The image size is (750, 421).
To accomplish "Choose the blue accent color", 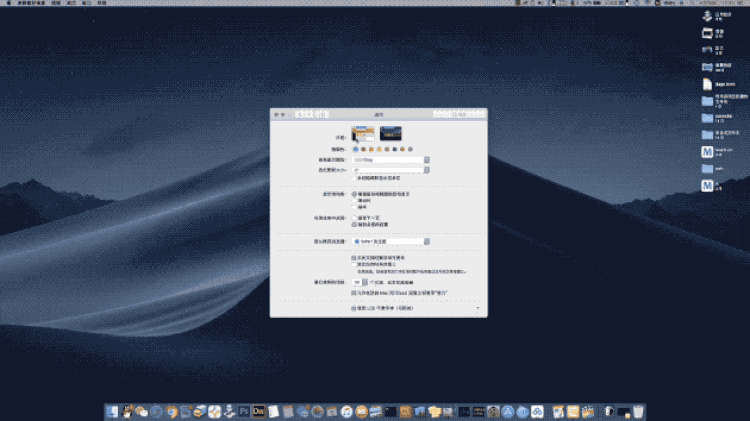I will click(355, 149).
